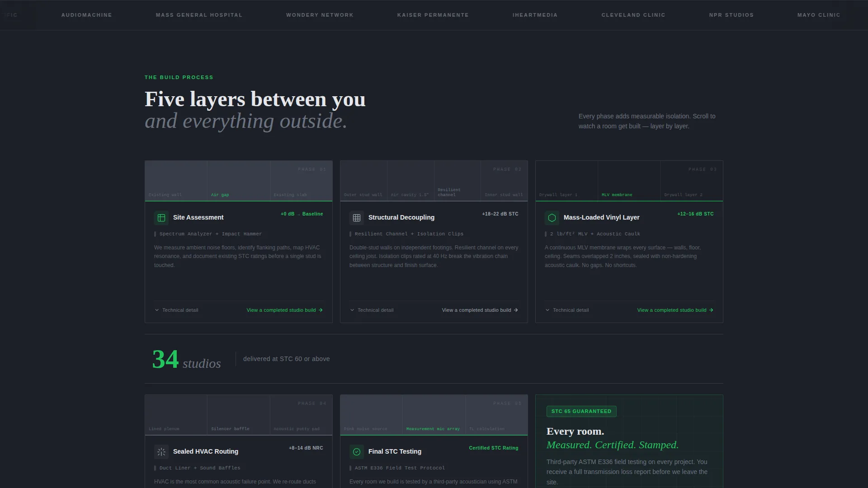
Task: Click the Duct Liner + Sound Baffles text
Action: click(200, 468)
